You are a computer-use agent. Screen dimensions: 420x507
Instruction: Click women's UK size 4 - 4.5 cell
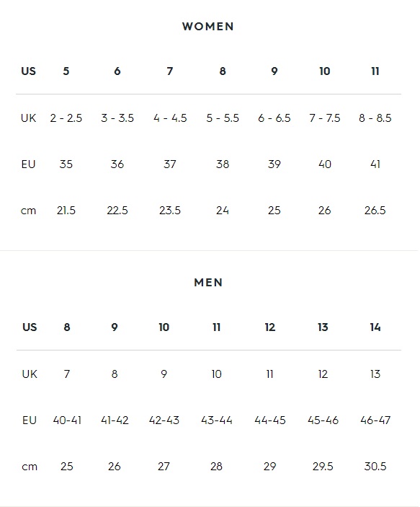coord(170,118)
